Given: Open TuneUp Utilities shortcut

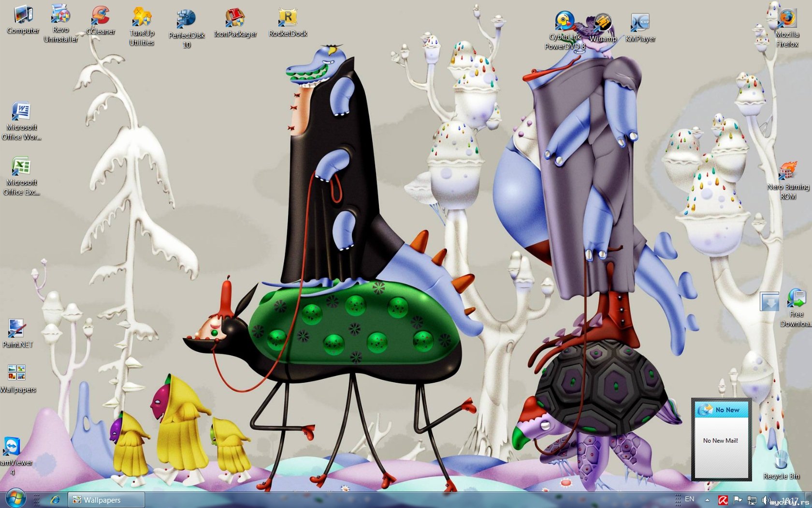Looking at the screenshot, I should pos(142,27).
